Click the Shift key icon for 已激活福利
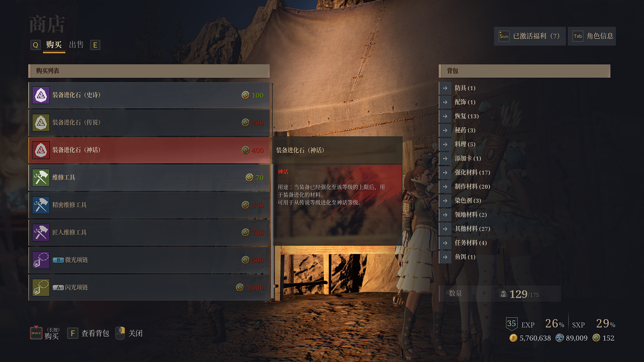Screen dimensions: 644x362 click(504, 36)
